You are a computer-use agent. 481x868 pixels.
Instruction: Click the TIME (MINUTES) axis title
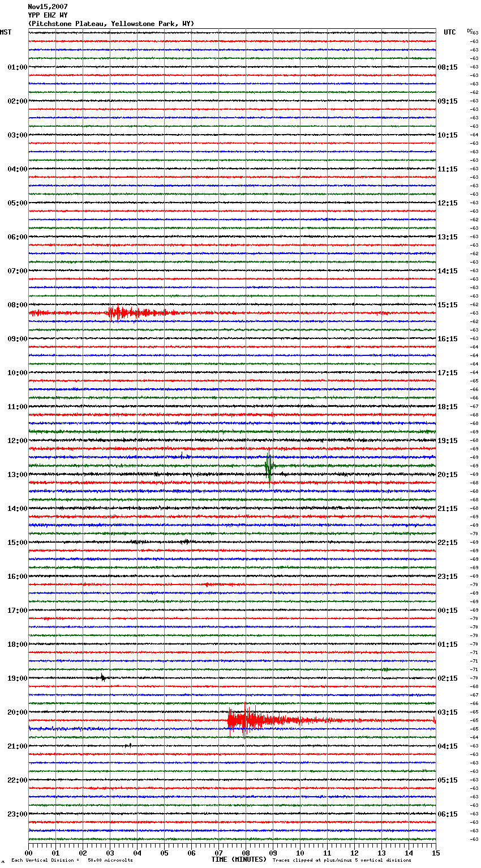[239, 860]
